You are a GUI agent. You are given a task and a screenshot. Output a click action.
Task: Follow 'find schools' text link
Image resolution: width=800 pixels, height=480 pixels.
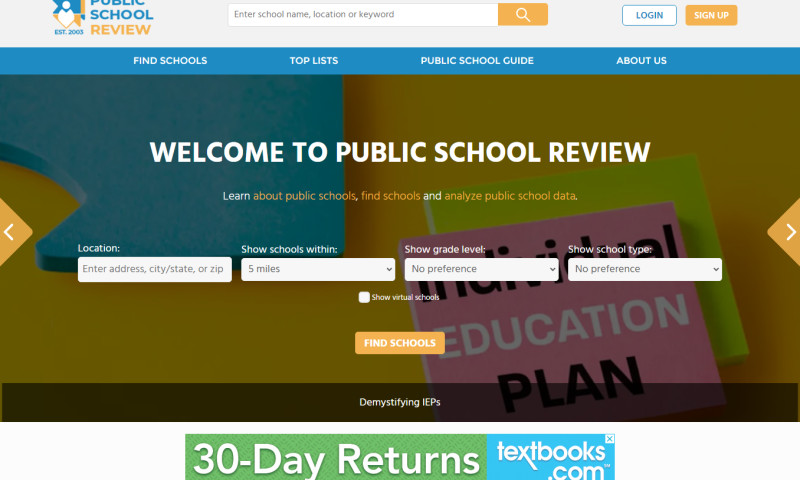pyautogui.click(x=390, y=196)
